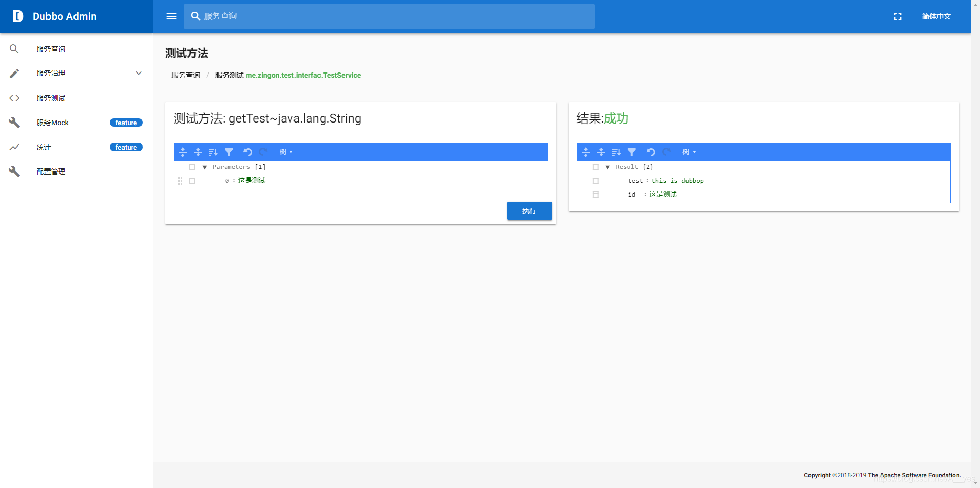The width and height of the screenshot is (980, 488).
Task: Click 结果:成功 result heading
Action: [x=602, y=118]
